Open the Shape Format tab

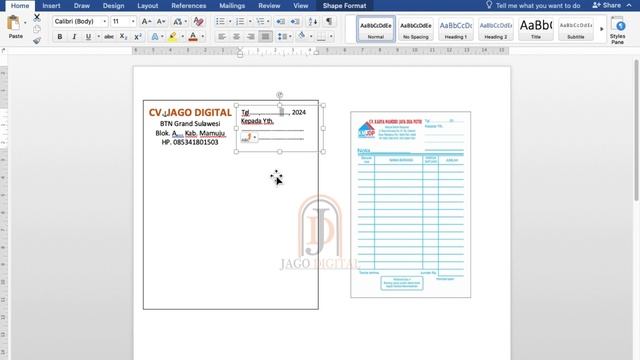click(344, 6)
